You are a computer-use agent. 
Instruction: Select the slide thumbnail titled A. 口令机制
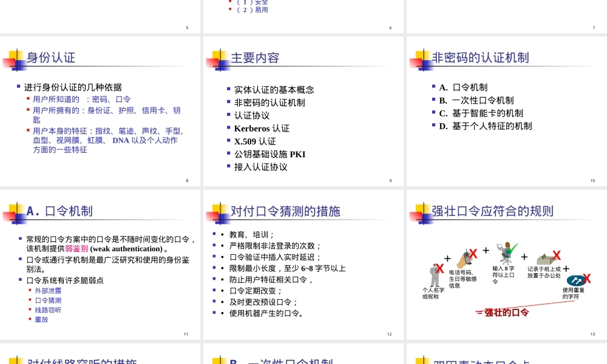click(x=100, y=265)
